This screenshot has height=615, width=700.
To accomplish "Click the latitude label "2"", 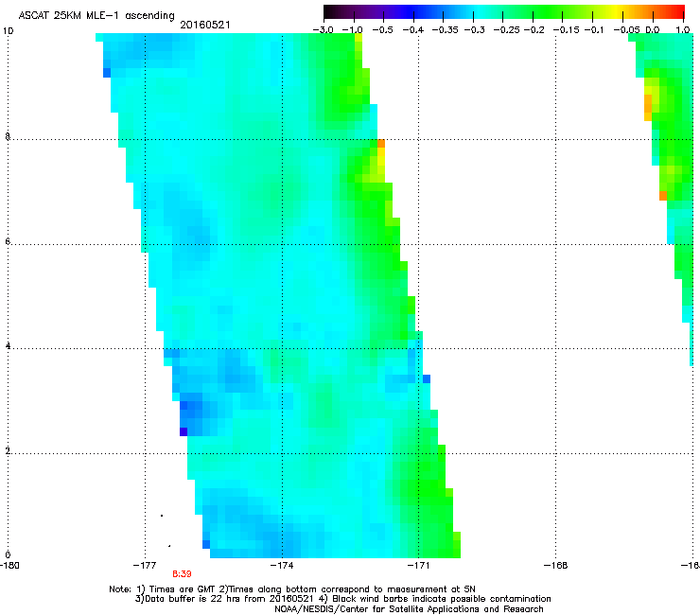I will coord(8,450).
